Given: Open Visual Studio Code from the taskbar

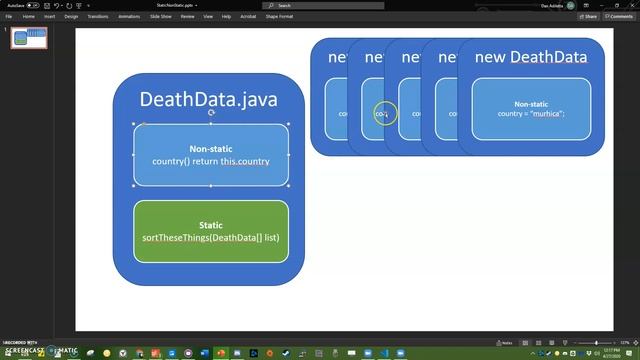Looking at the screenshot, I should pyautogui.click(x=384, y=353).
